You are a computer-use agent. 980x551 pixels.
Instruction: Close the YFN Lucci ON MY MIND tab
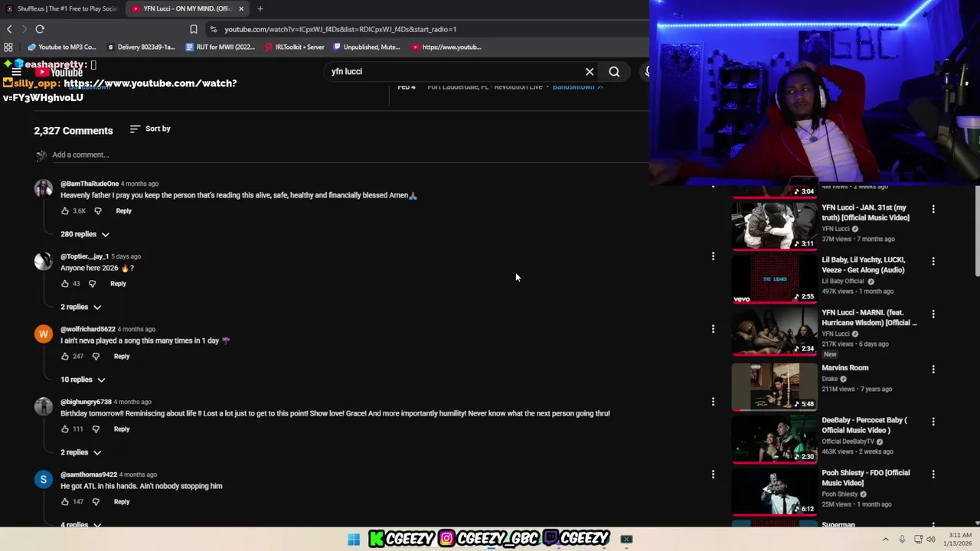tap(241, 8)
